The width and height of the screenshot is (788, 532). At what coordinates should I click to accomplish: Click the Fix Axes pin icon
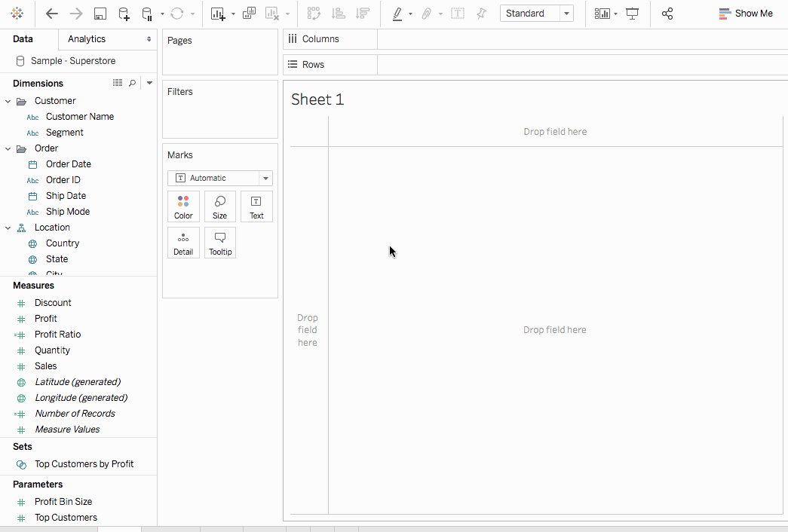coord(481,14)
